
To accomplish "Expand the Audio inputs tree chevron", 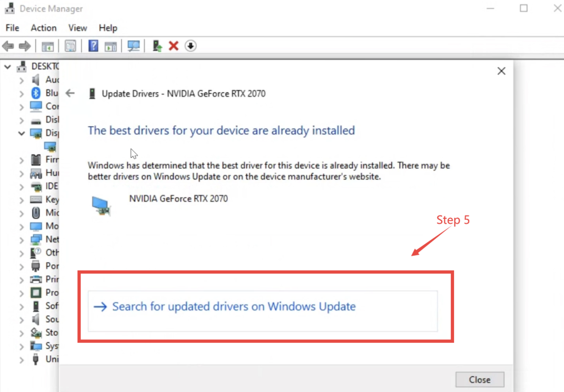I will click(x=22, y=80).
